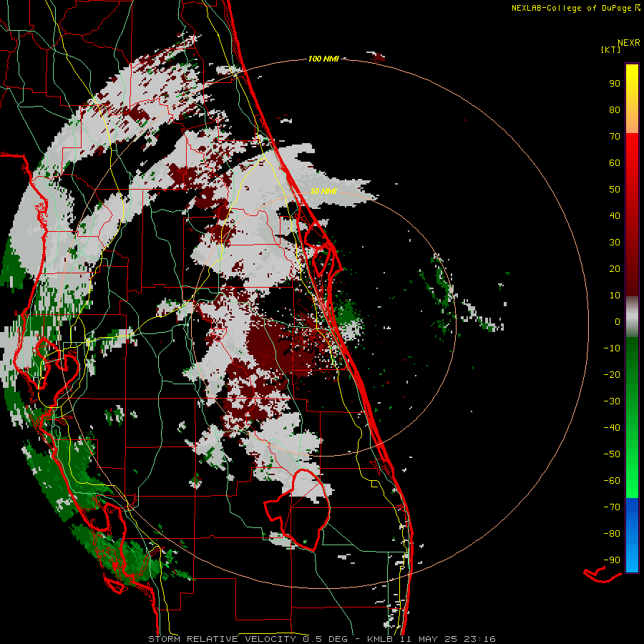Select the 80 value on velocity scale
This screenshot has width=644, height=644.
615,110
